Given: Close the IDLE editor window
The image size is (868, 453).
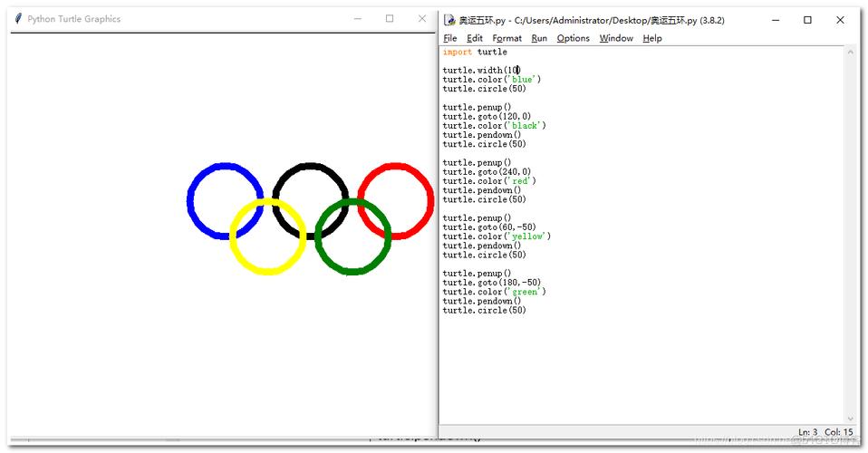Looking at the screenshot, I should pyautogui.click(x=840, y=20).
